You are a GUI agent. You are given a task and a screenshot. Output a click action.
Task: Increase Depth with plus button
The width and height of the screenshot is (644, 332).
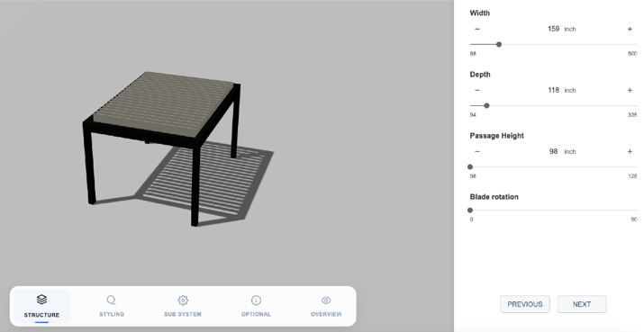(x=630, y=90)
